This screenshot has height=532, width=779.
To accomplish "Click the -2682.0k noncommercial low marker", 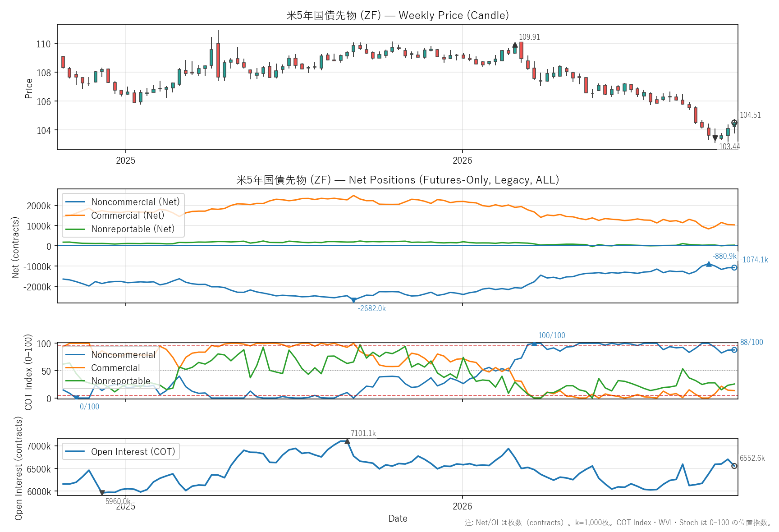I will pyautogui.click(x=353, y=300).
